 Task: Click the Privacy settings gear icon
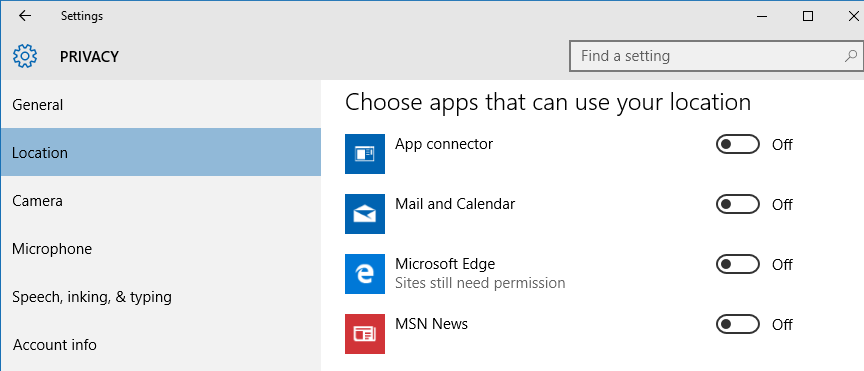click(25, 56)
